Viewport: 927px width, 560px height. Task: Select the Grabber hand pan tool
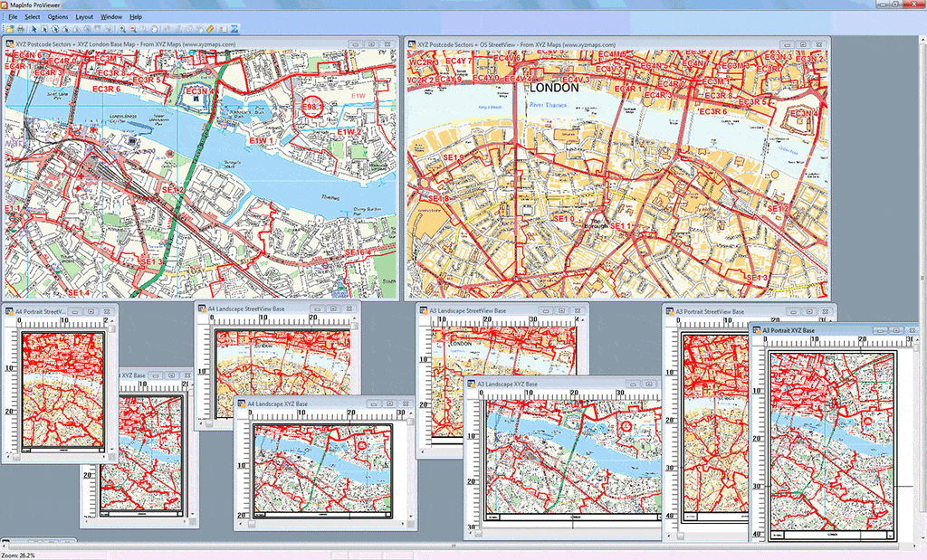click(155, 29)
